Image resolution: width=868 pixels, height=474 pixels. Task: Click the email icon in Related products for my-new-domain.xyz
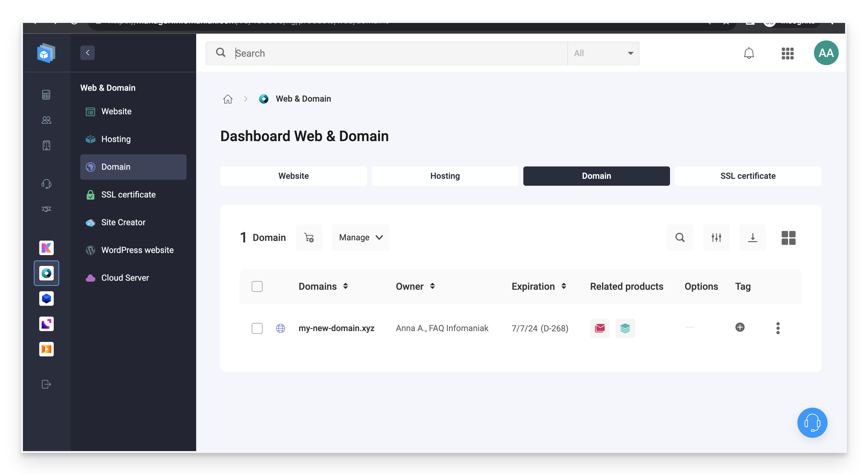click(600, 328)
